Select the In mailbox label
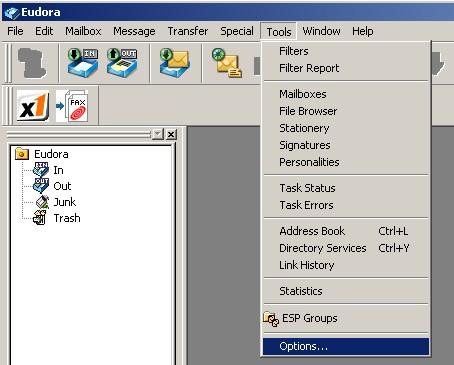This screenshot has width=454, height=365. [x=58, y=170]
